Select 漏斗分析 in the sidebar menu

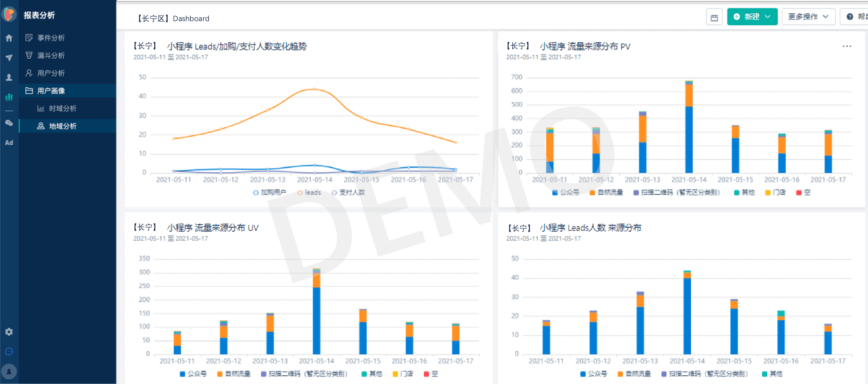coord(51,56)
